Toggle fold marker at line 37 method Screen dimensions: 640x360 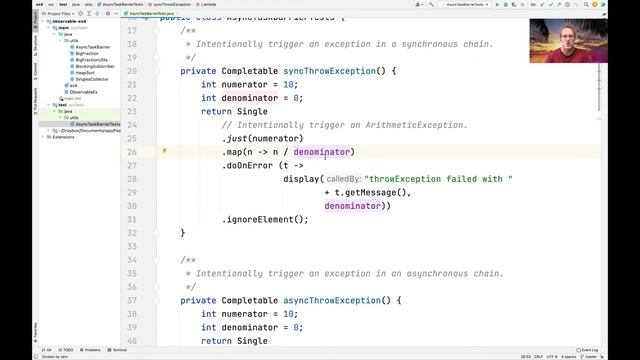156,300
